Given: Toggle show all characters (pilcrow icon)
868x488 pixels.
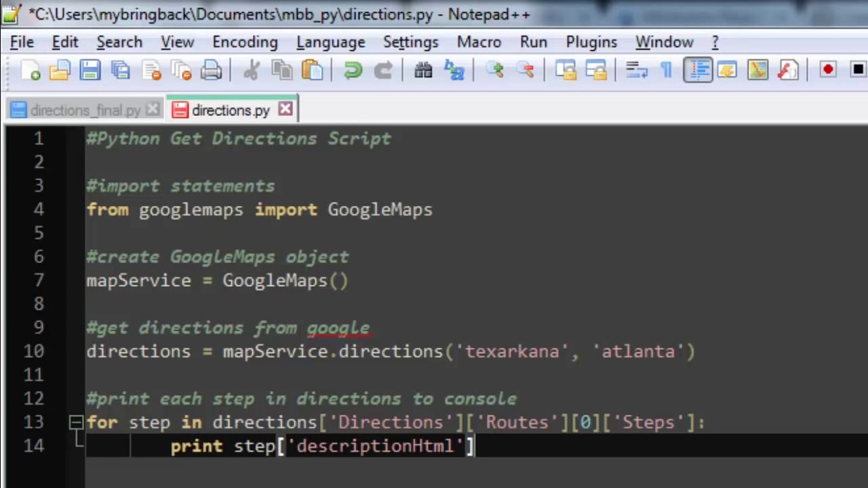Looking at the screenshot, I should point(667,70).
